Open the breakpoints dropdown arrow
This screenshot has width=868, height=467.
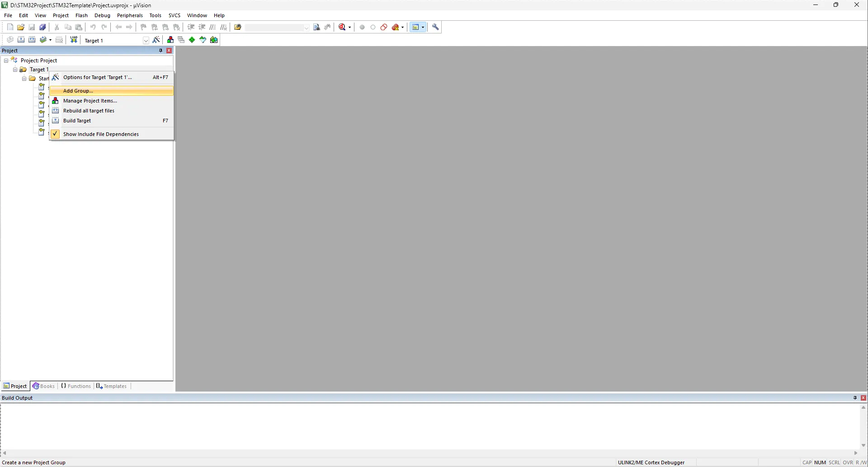(x=402, y=27)
